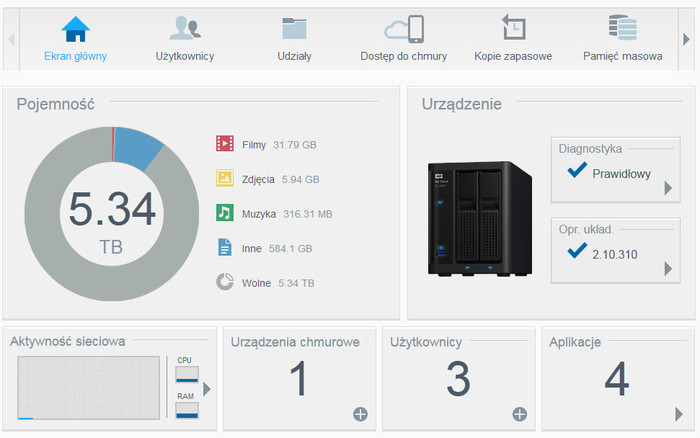Expand the network activity CPU/RAM arrow
Image resolution: width=700 pixels, height=438 pixels.
(207, 389)
